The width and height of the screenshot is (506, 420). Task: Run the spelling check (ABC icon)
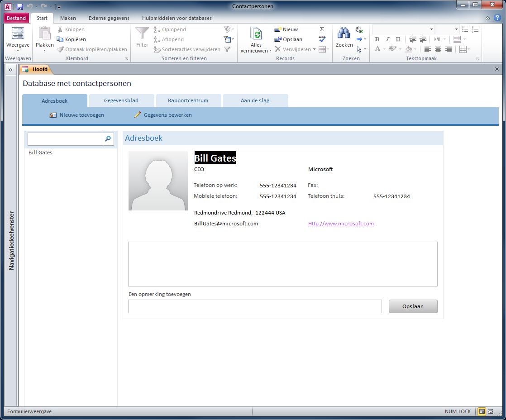[x=322, y=39]
